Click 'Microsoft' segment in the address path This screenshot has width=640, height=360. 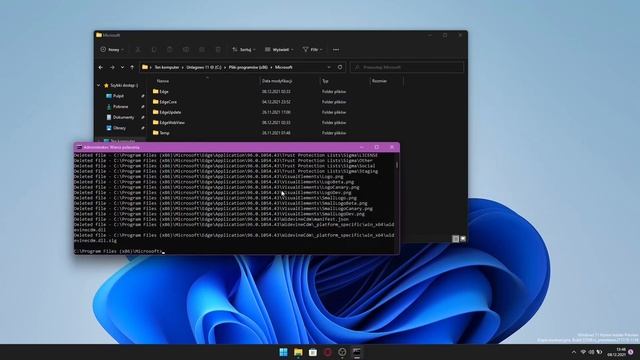pos(284,67)
